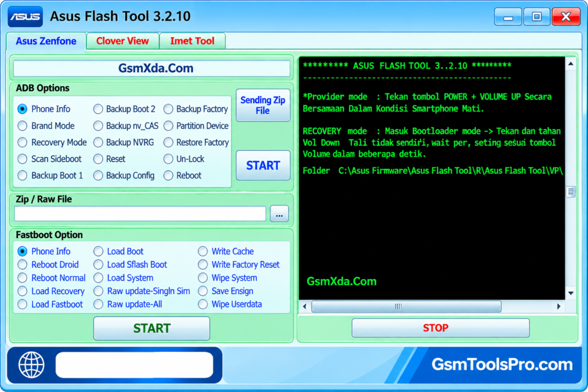588x392 pixels.
Task: Click the red STOP button
Action: (440, 328)
